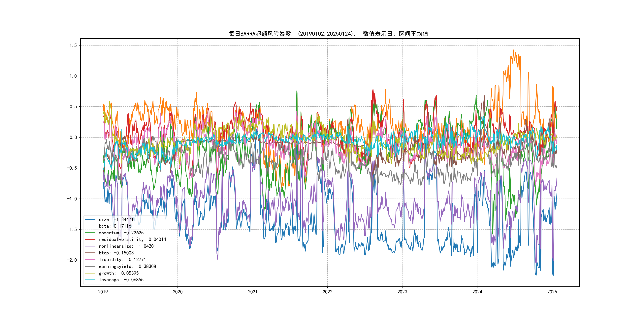Click the 2025 x-axis tick label
This screenshot has width=644, height=322.
pos(552,292)
